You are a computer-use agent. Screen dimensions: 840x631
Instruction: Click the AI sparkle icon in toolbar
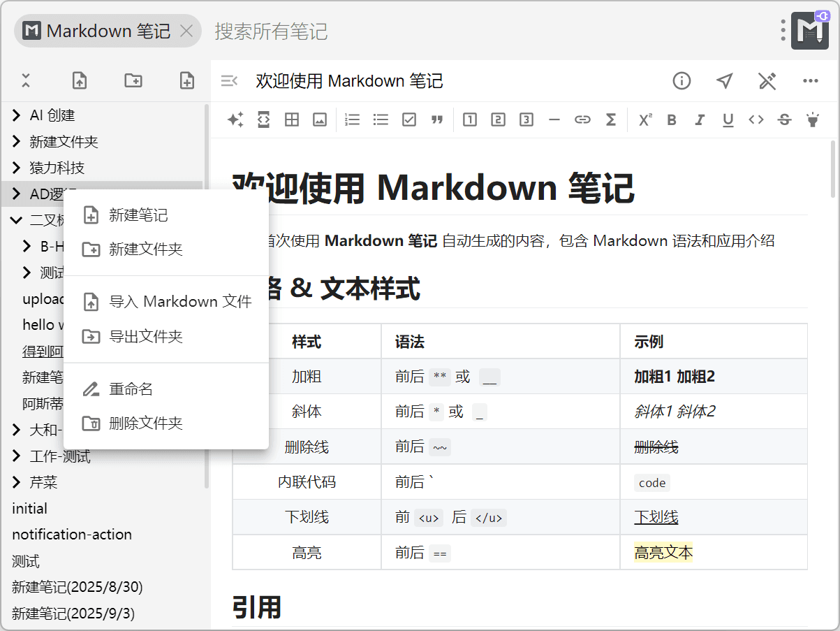tap(235, 119)
